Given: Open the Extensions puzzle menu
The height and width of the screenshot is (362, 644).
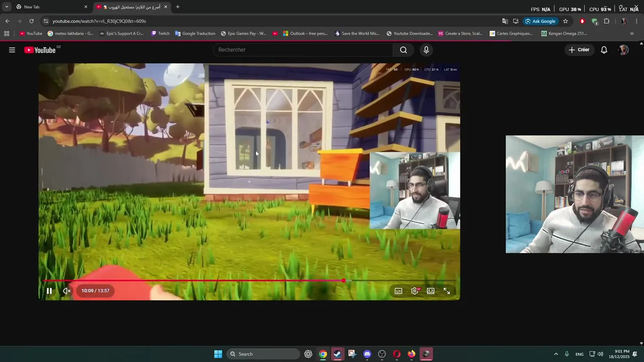Looking at the screenshot, I should (x=606, y=21).
